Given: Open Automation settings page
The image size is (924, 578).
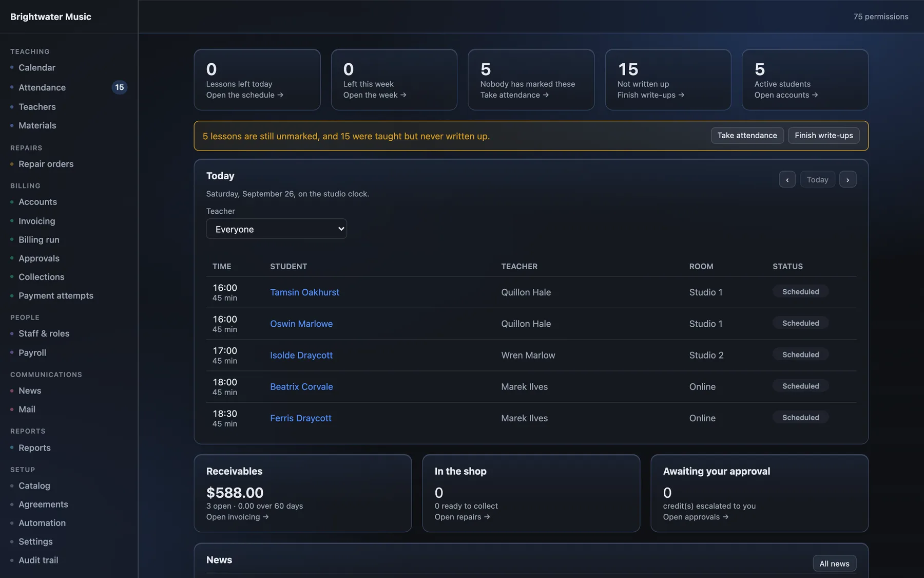Looking at the screenshot, I should pos(42,523).
